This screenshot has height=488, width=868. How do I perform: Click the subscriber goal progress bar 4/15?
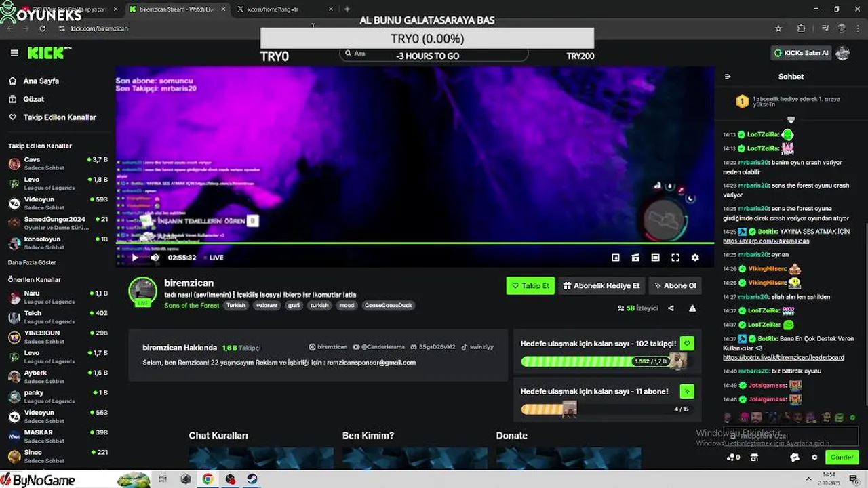(x=606, y=409)
